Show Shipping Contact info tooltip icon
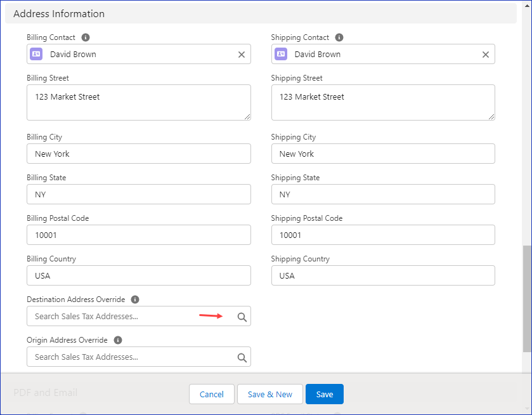 pos(339,37)
